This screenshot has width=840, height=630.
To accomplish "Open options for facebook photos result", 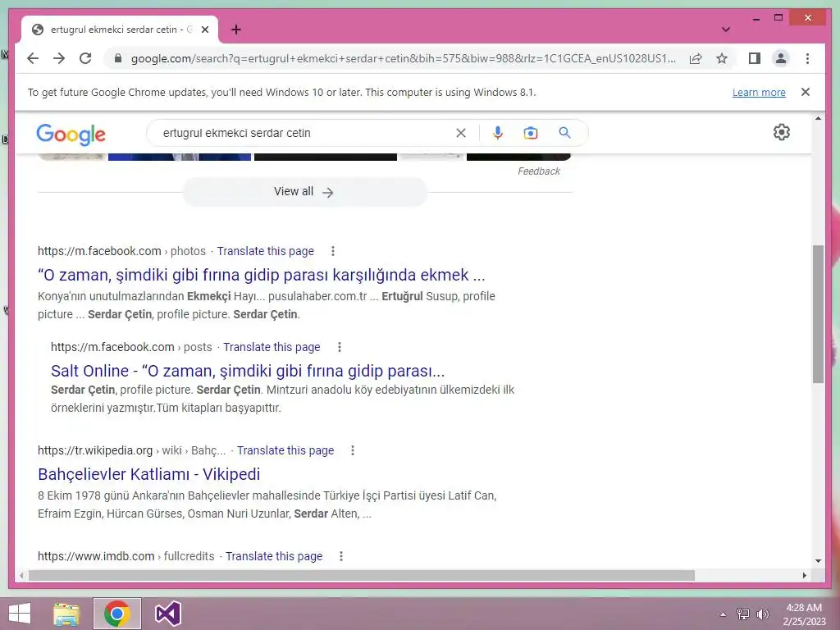I will 333,251.
